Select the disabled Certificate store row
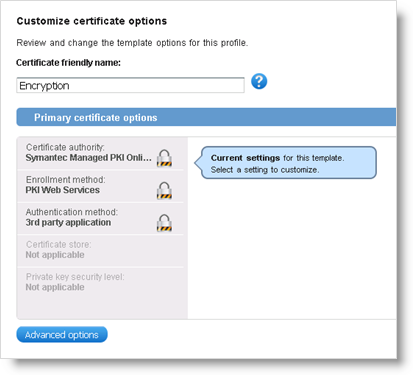This screenshot has height=375, width=413. tap(100, 251)
